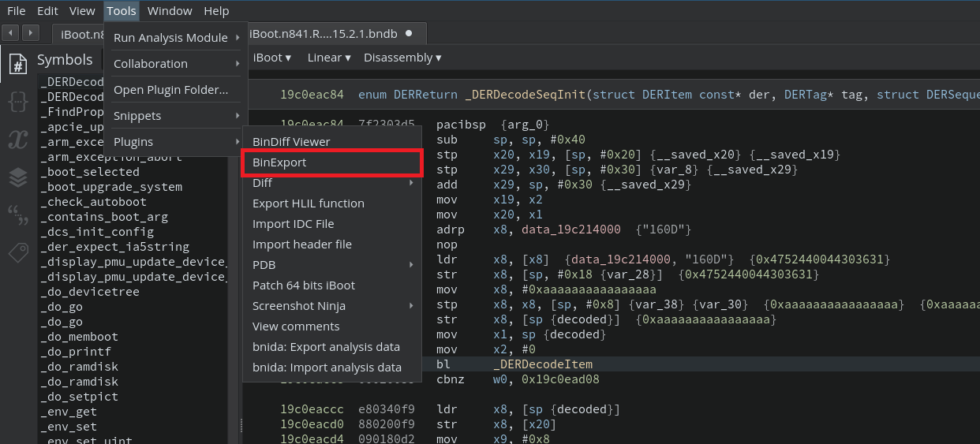Select Open Plugin Folder... menu entry
Screen dimensions: 980x444
tap(170, 90)
